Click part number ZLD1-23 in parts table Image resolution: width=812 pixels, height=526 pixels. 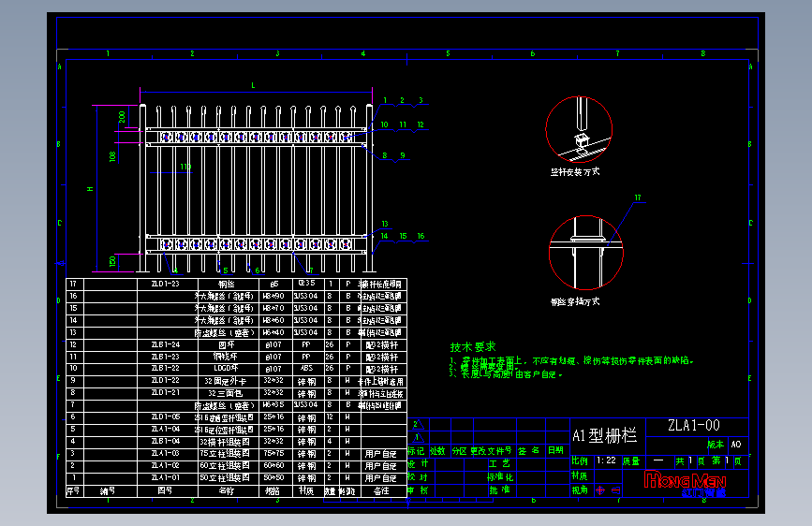(165, 284)
